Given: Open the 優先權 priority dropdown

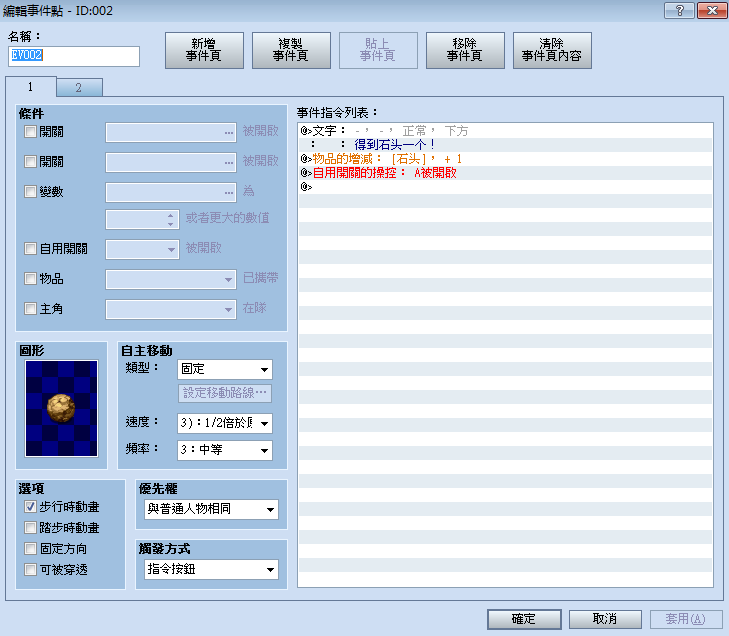Looking at the screenshot, I should [x=211, y=509].
